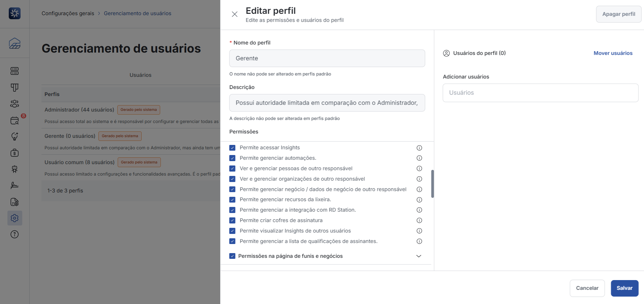The width and height of the screenshot is (644, 304).
Task: Toggle Permite gerenciar a integração com RD Station
Action: (232, 210)
